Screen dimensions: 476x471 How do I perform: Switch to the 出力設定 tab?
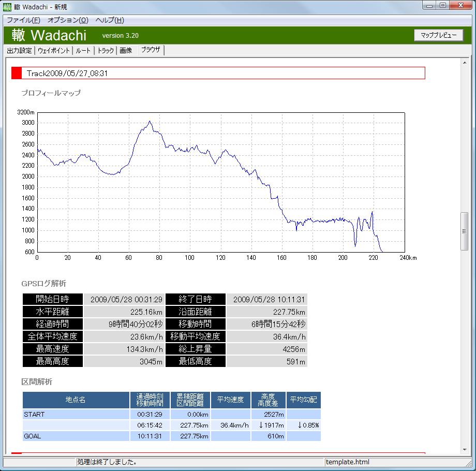point(20,51)
